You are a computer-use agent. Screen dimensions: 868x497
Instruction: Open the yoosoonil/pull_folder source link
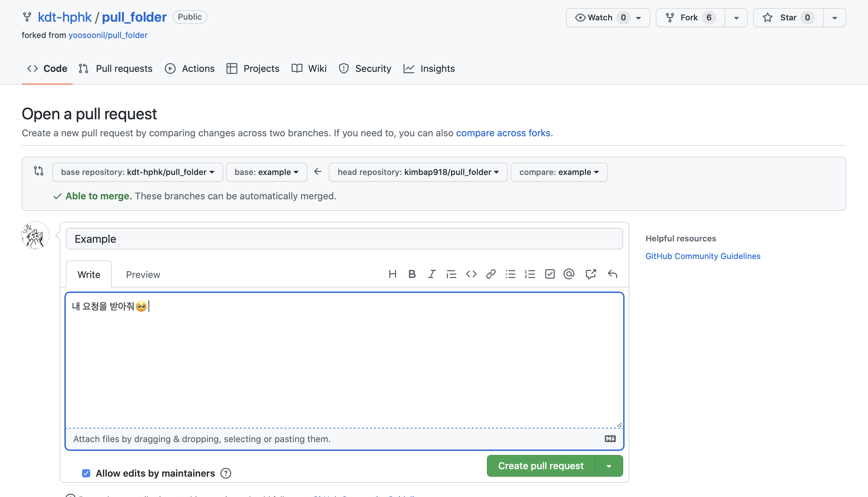[108, 35]
